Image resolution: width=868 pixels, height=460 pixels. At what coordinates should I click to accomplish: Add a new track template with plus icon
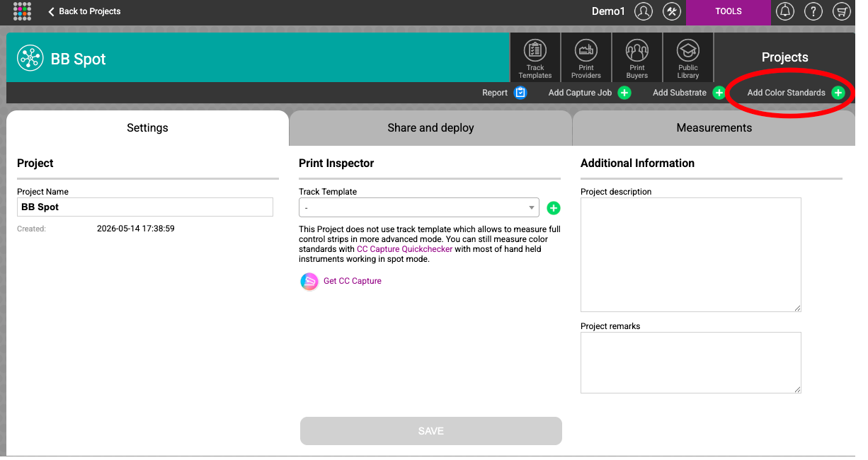click(x=554, y=208)
